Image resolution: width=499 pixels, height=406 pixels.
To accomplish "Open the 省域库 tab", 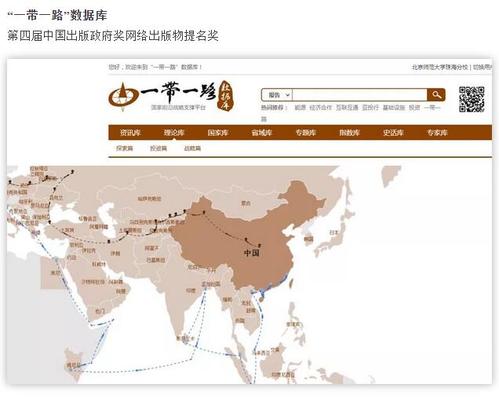I will (262, 133).
